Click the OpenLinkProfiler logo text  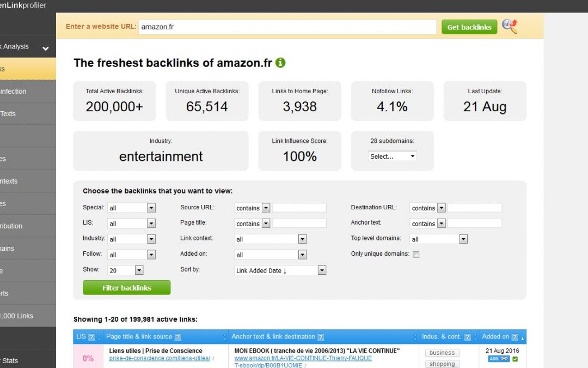point(23,5)
